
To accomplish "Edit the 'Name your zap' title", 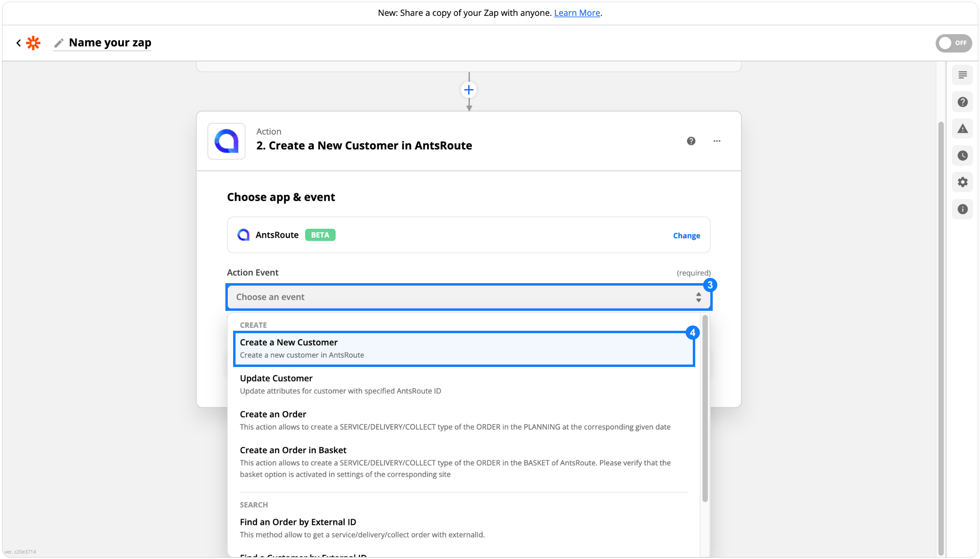I will click(x=110, y=42).
